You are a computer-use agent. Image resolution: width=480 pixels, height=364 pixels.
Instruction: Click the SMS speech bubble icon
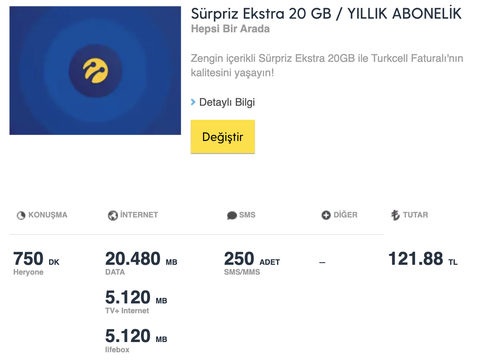click(232, 215)
